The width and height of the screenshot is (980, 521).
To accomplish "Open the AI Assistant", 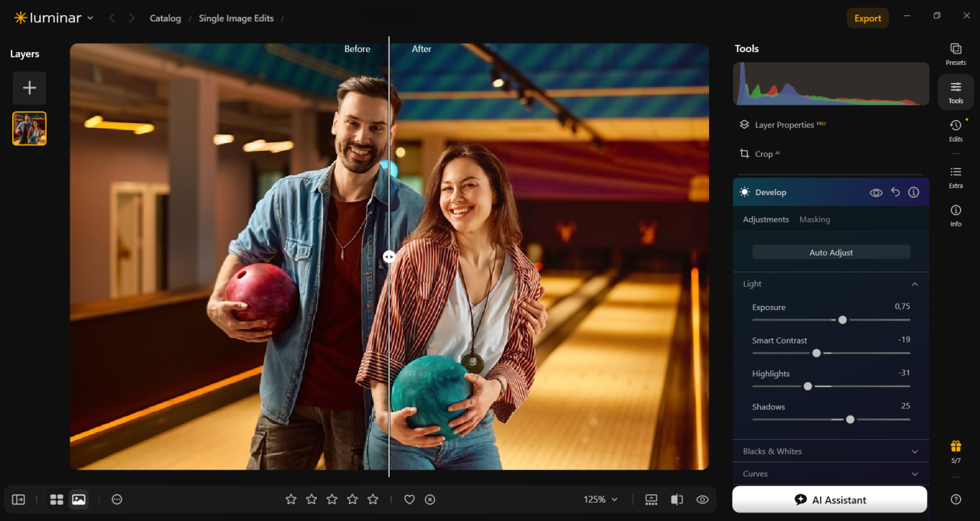I will click(830, 500).
